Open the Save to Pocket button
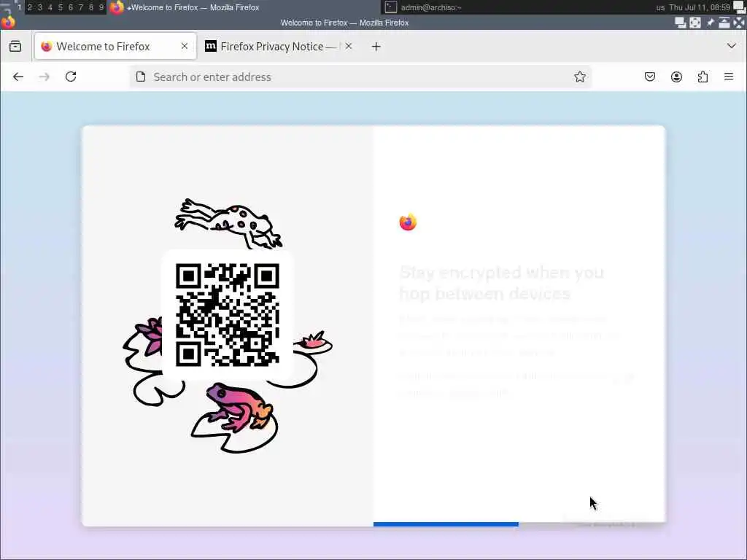 [650, 77]
